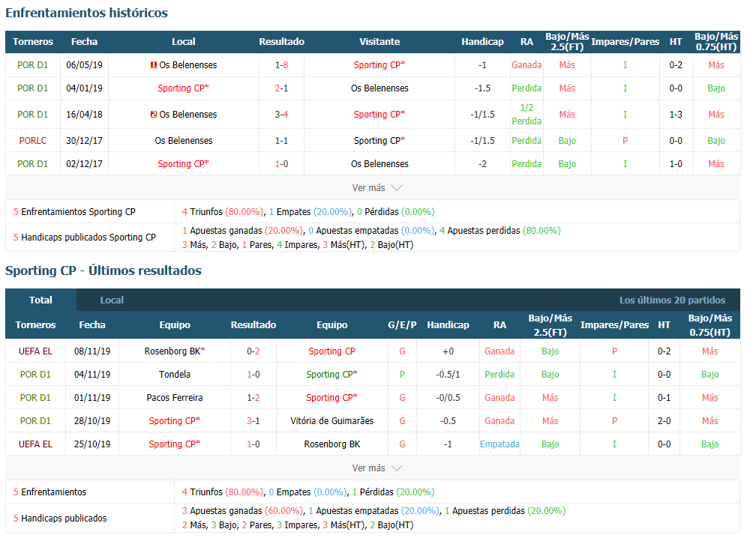Open the 1-1 draw result from 30/12/17
The height and width of the screenshot is (538, 756).
[281, 141]
